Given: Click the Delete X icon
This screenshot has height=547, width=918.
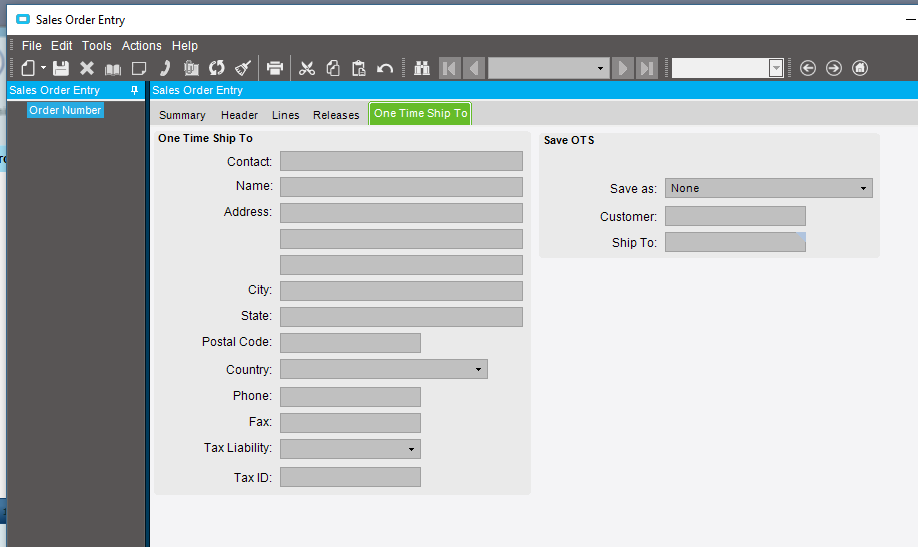Looking at the screenshot, I should tap(87, 69).
